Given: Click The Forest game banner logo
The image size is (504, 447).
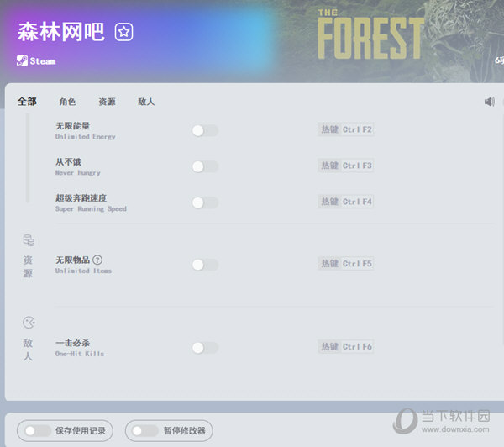Looking at the screenshot, I should [370, 34].
